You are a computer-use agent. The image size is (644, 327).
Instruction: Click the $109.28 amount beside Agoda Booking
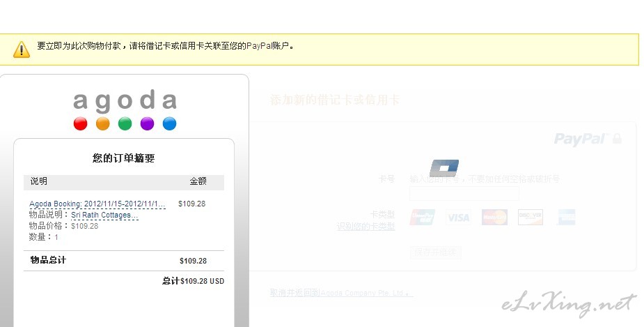pyautogui.click(x=191, y=204)
